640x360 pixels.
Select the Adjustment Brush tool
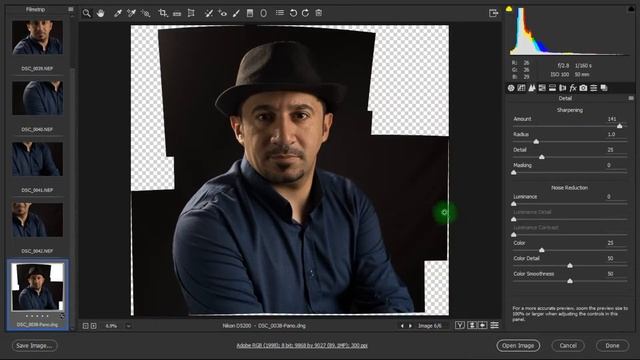236,13
